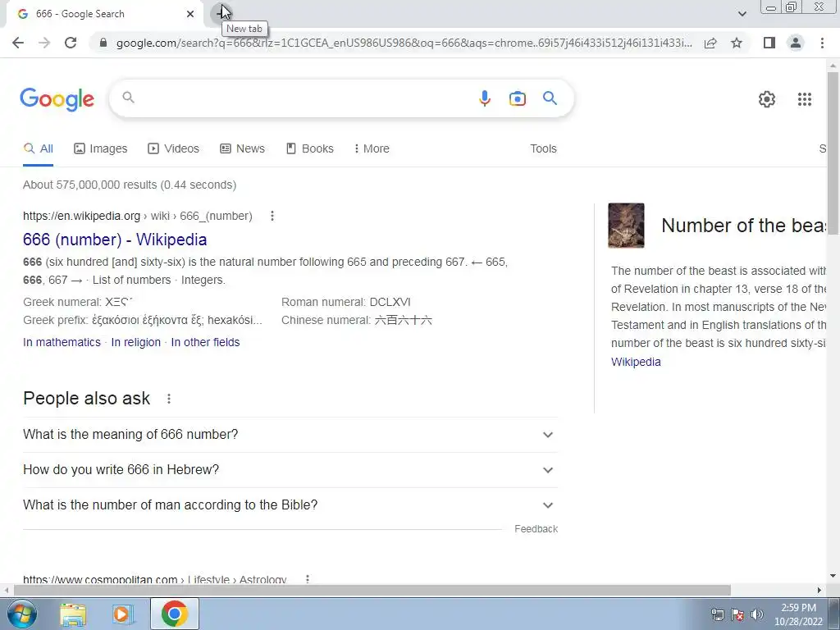Open Wikipedia link in knowledge panel

(636, 362)
